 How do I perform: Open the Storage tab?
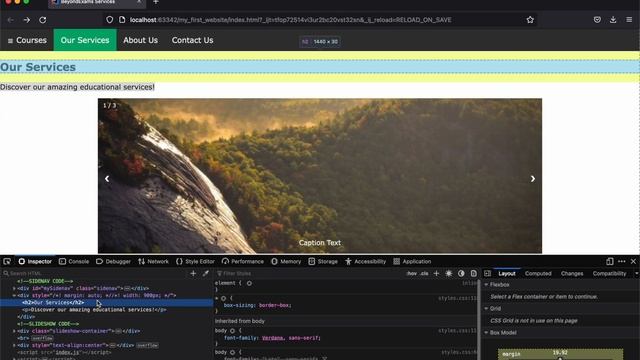pyautogui.click(x=323, y=262)
